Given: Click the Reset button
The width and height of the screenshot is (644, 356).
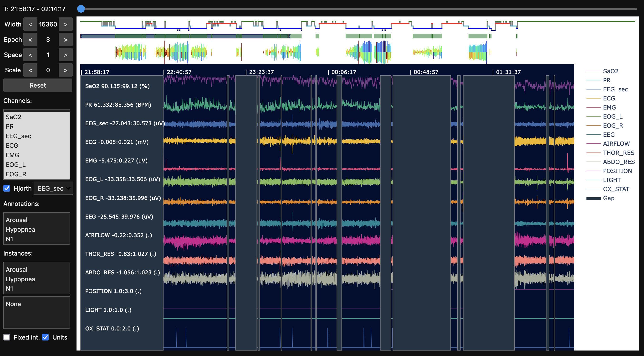Looking at the screenshot, I should [37, 85].
